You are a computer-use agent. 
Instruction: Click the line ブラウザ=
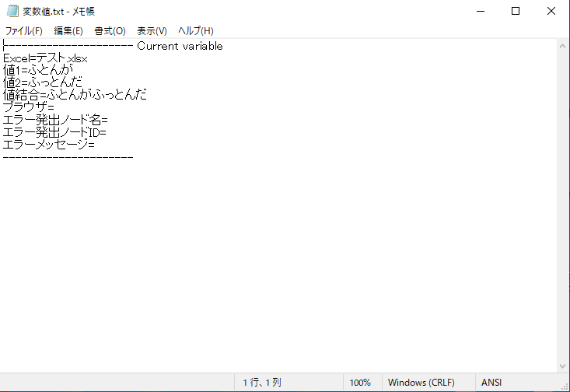[28, 107]
